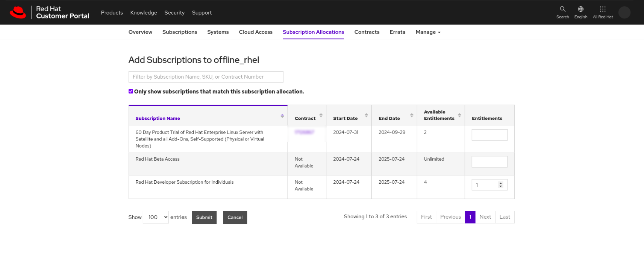Uncheck only show matching subscriptions checkbox

point(131,91)
